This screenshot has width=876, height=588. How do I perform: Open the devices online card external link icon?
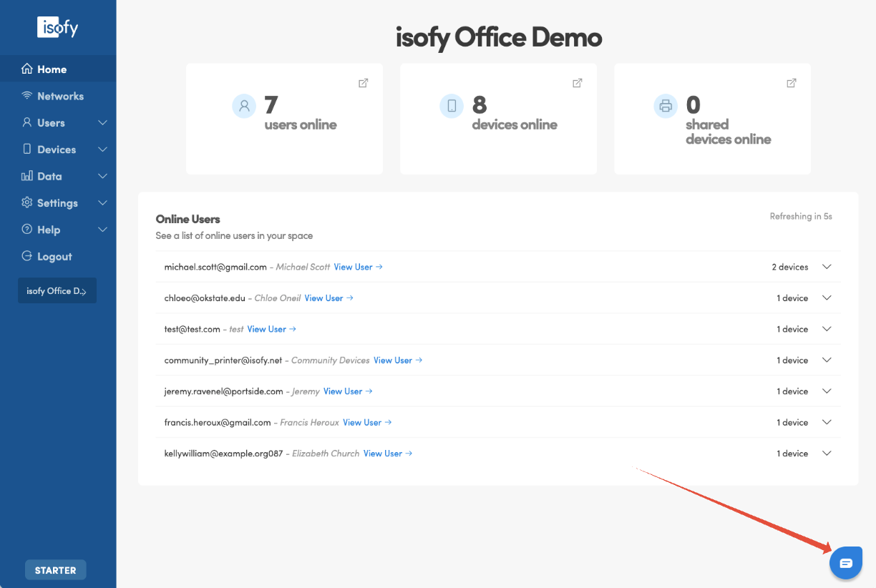click(x=578, y=83)
